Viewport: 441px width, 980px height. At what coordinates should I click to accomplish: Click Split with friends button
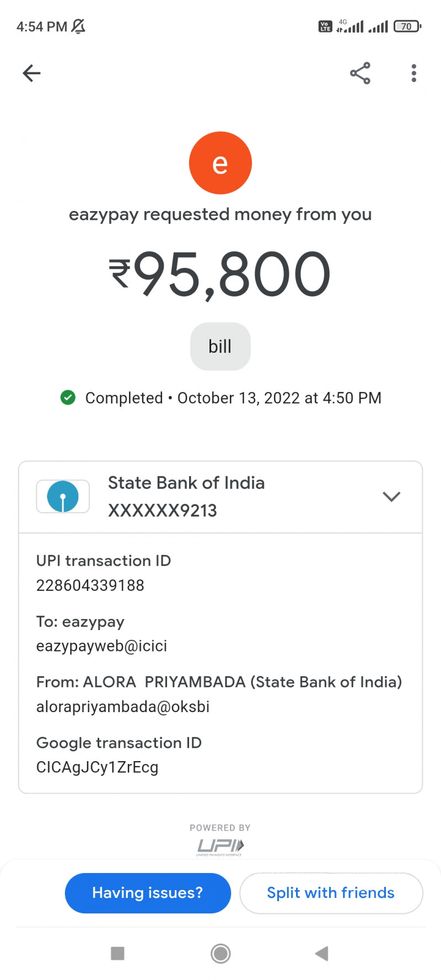click(x=331, y=893)
